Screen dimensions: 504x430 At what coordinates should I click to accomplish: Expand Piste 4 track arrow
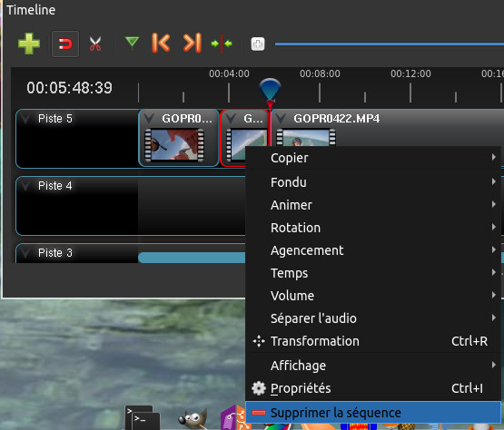point(25,186)
